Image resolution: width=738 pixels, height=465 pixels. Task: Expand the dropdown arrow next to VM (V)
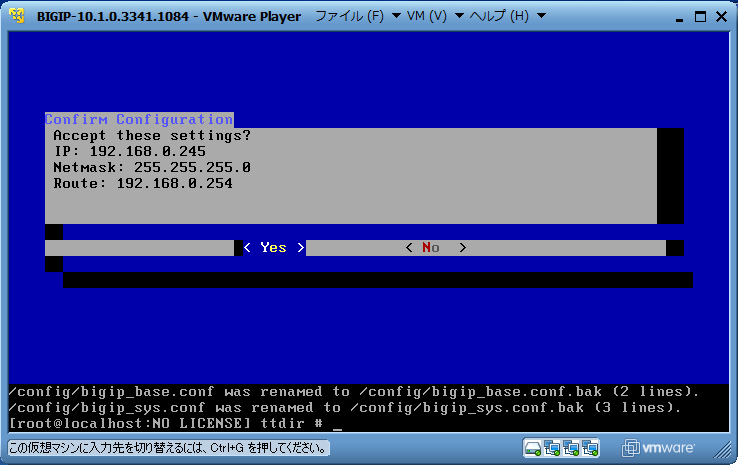click(459, 17)
